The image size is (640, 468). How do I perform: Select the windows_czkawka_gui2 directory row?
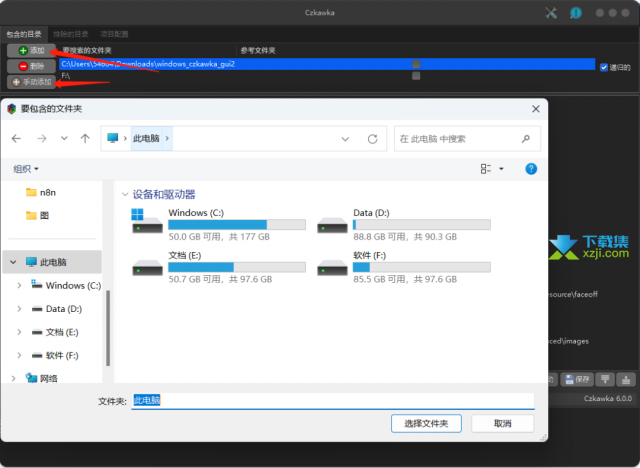pyautogui.click(x=327, y=64)
